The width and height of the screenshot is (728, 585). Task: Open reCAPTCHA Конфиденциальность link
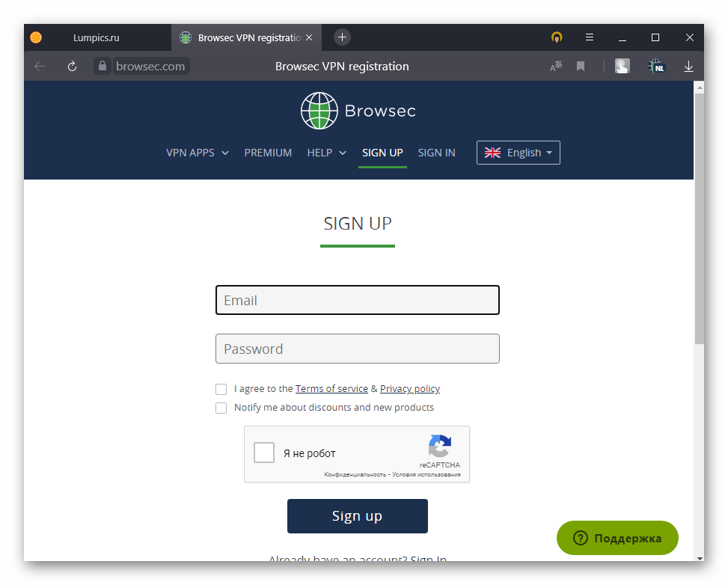click(x=355, y=474)
